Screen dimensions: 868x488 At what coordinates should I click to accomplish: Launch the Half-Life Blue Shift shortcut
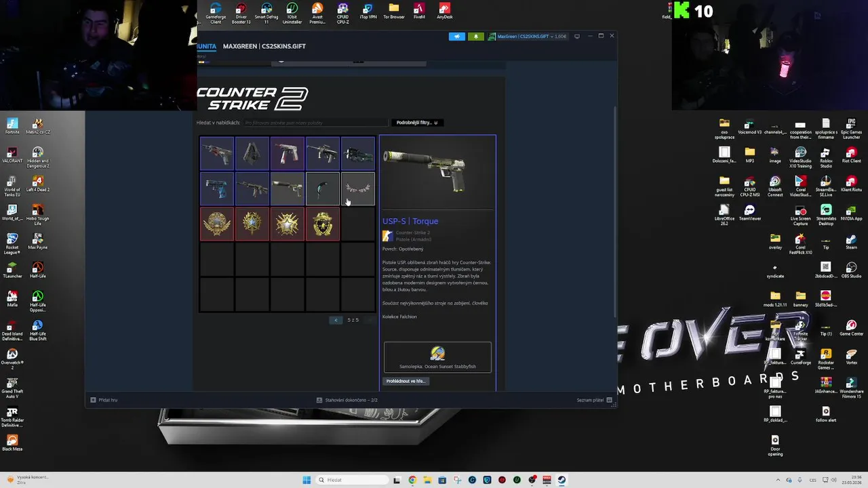(x=38, y=330)
